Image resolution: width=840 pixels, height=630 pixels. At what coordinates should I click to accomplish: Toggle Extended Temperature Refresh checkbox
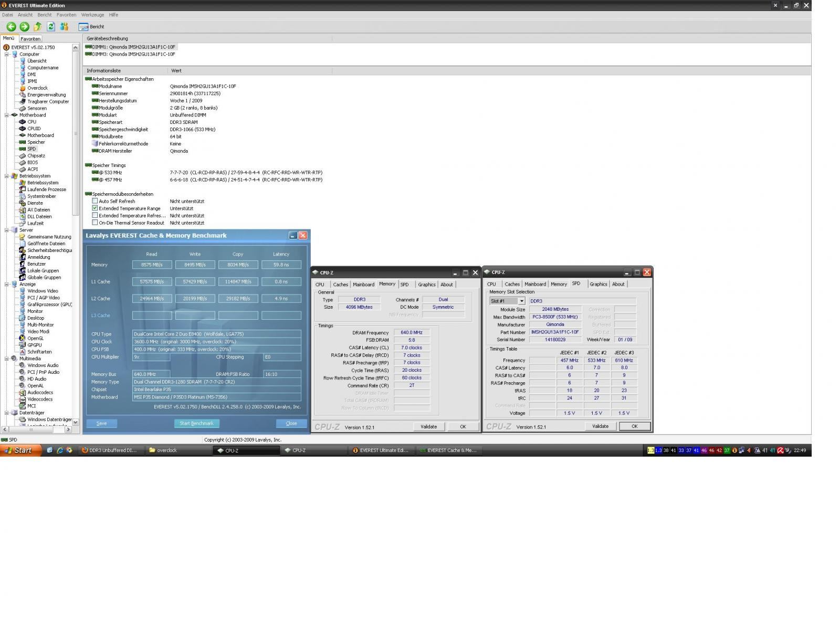point(94,216)
